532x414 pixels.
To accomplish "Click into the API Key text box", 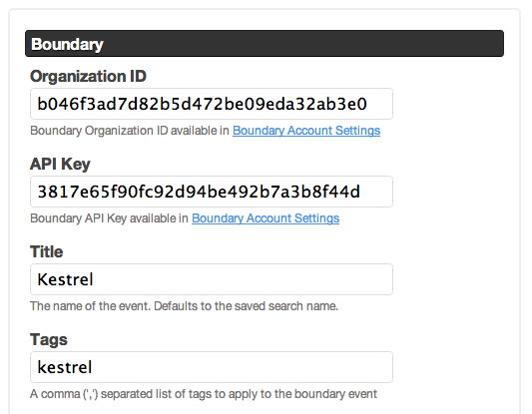I will [x=212, y=192].
